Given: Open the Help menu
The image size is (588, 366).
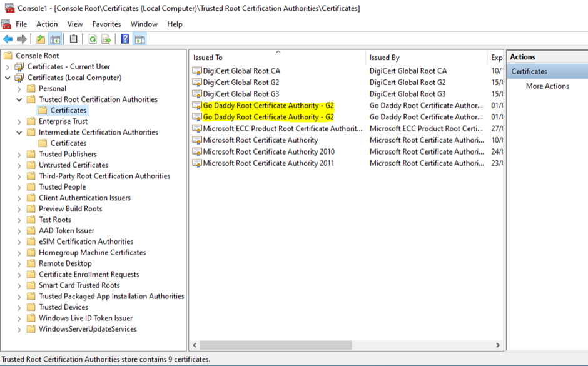Looking at the screenshot, I should (175, 24).
